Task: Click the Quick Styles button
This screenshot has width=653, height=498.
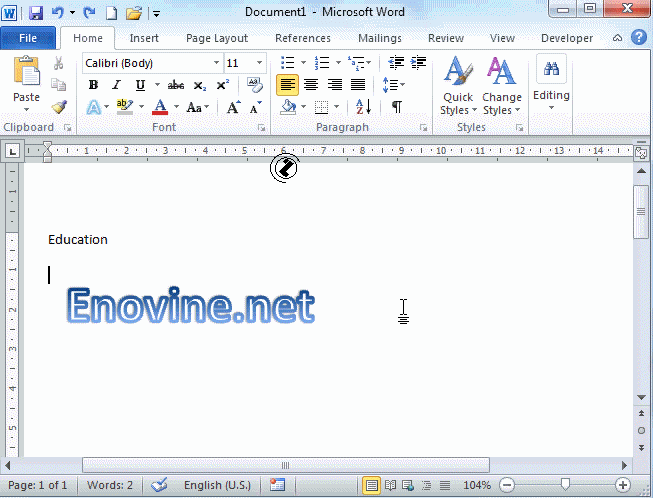Action: [x=458, y=86]
